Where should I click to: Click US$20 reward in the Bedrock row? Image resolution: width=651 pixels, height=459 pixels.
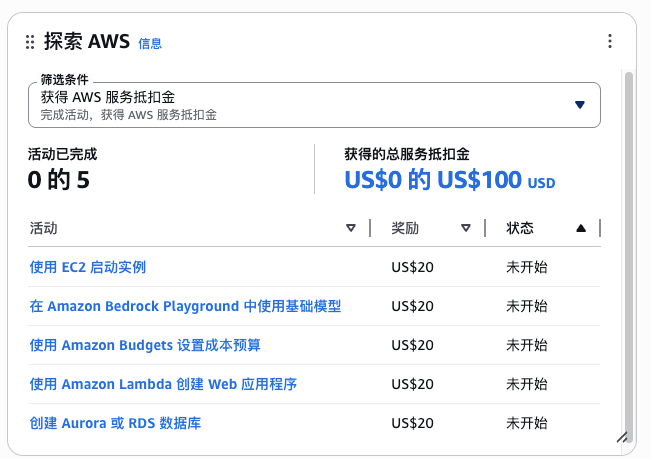(412, 306)
